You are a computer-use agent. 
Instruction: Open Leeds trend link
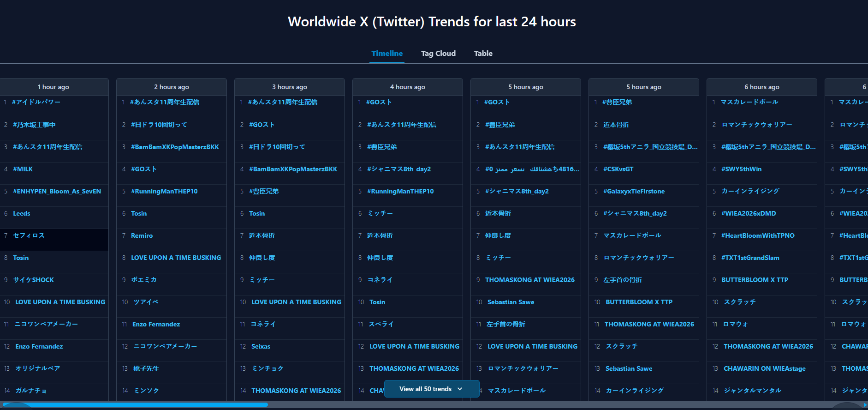[22, 213]
